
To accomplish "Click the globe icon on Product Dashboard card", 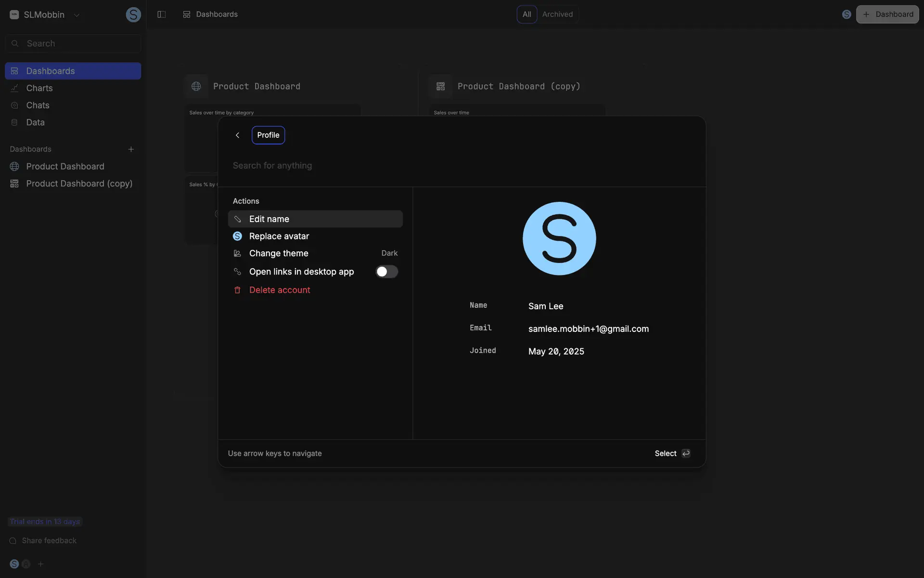I will point(196,87).
